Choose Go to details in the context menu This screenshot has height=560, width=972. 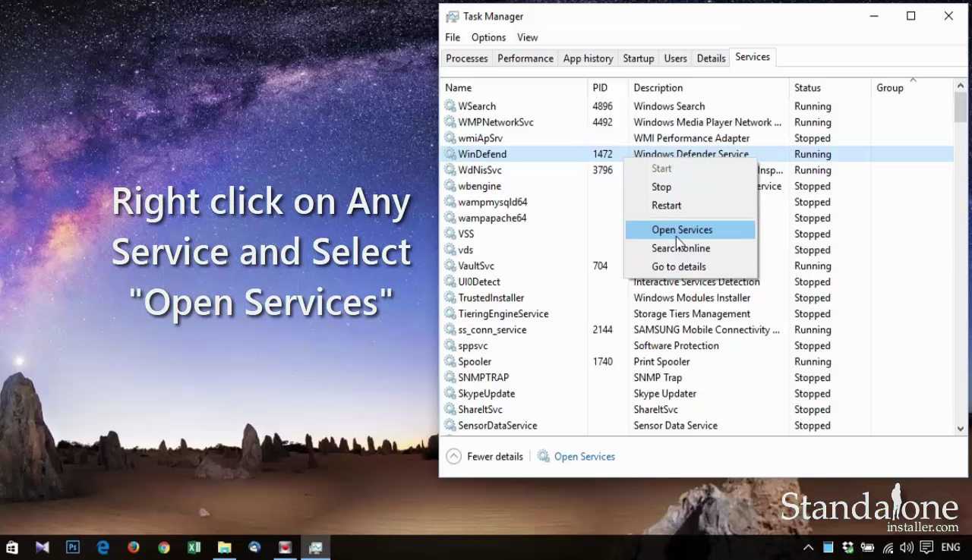[690, 267]
